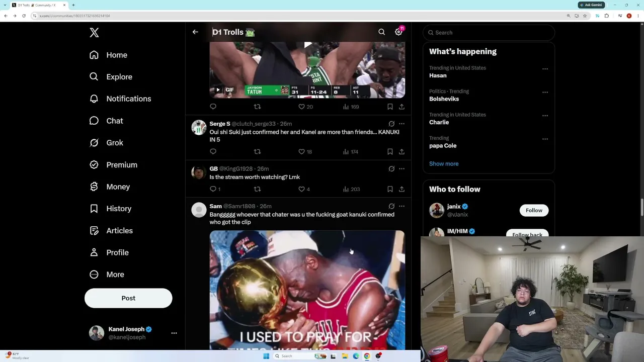Open the Hasan trending topic

438,75
